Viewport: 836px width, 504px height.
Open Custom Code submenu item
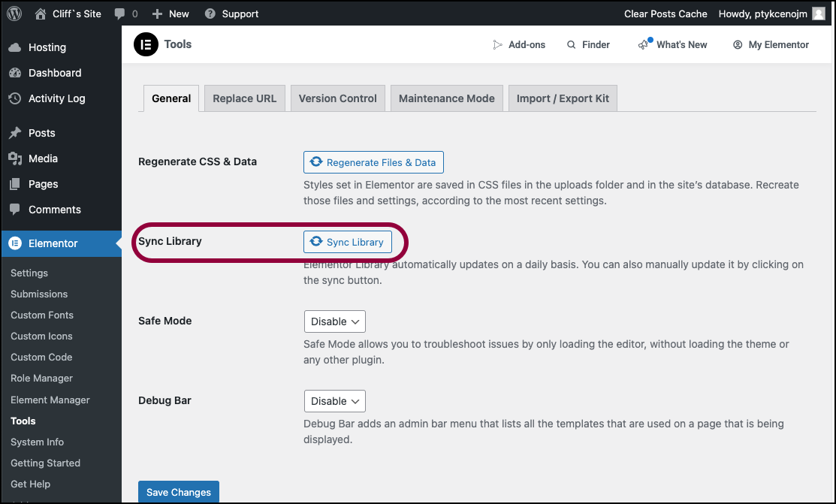pos(41,358)
